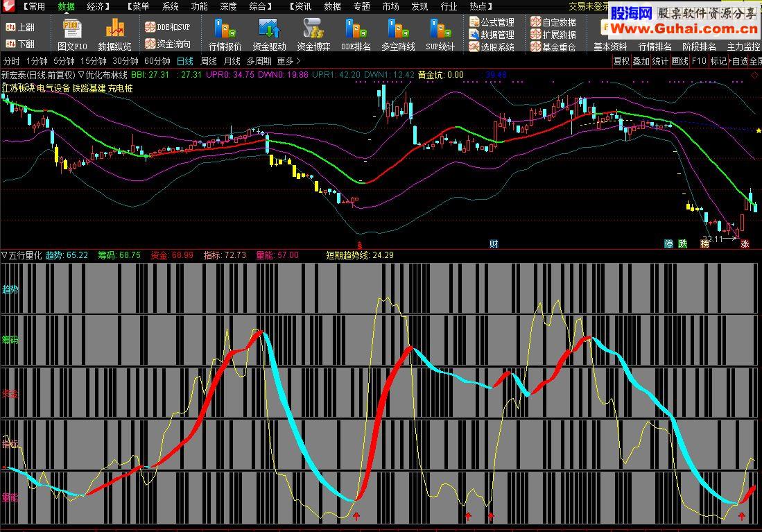Click the yellow star marker on chart
This screenshot has height=532, width=762.
758,131
